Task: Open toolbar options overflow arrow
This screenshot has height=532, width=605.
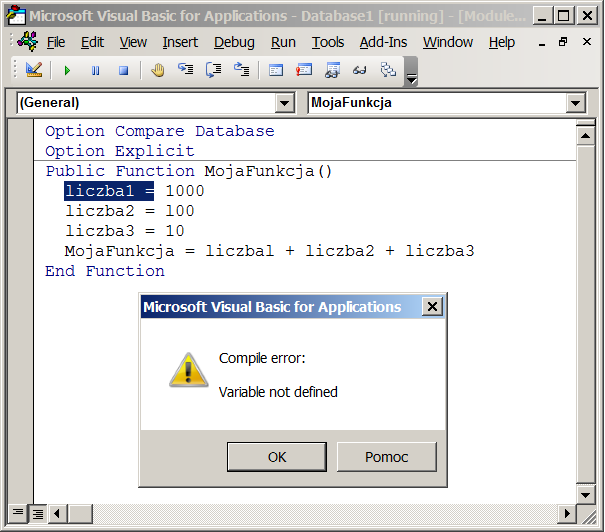Action: coord(411,72)
